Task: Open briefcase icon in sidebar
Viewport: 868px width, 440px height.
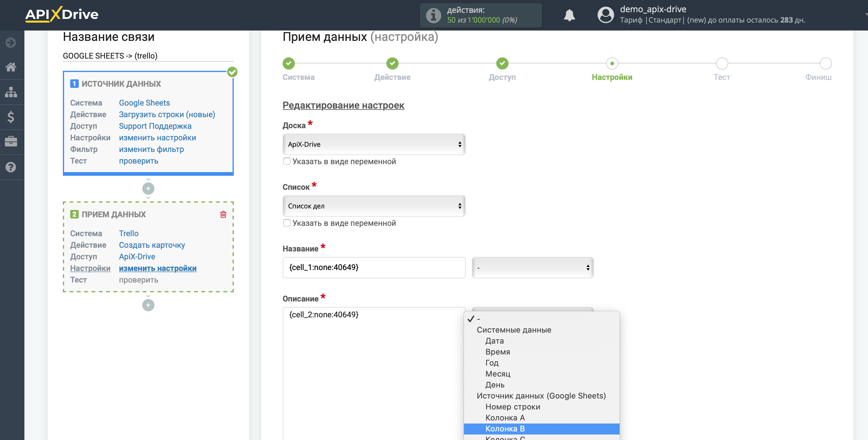Action: [x=11, y=142]
